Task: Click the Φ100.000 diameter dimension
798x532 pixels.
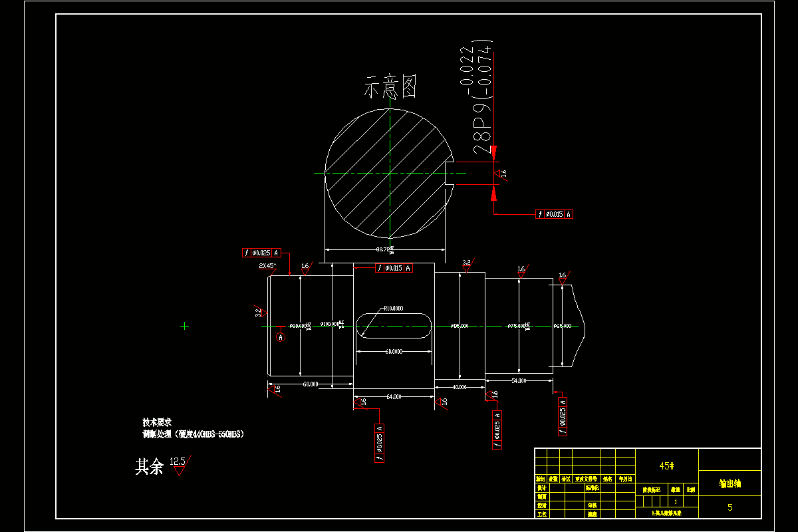Action: [332, 325]
